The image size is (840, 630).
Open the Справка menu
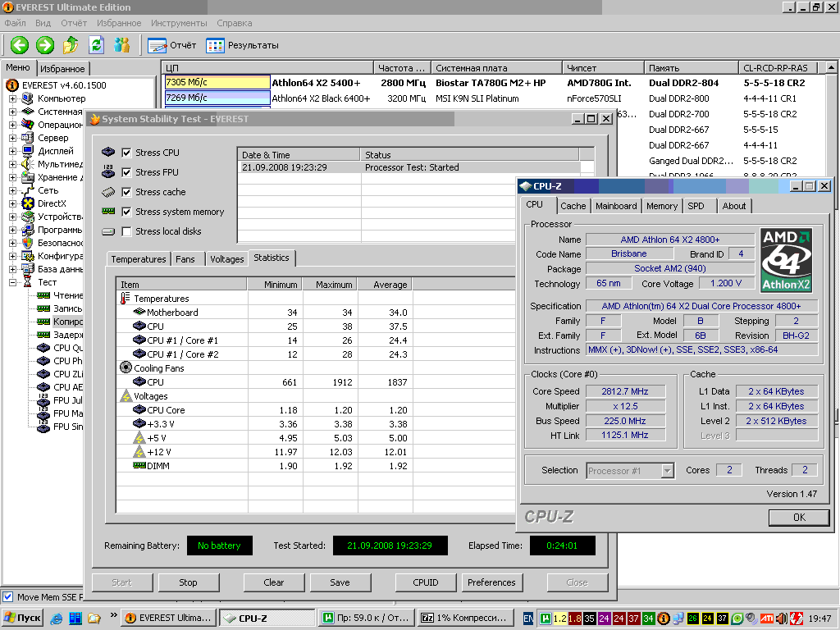(x=234, y=23)
